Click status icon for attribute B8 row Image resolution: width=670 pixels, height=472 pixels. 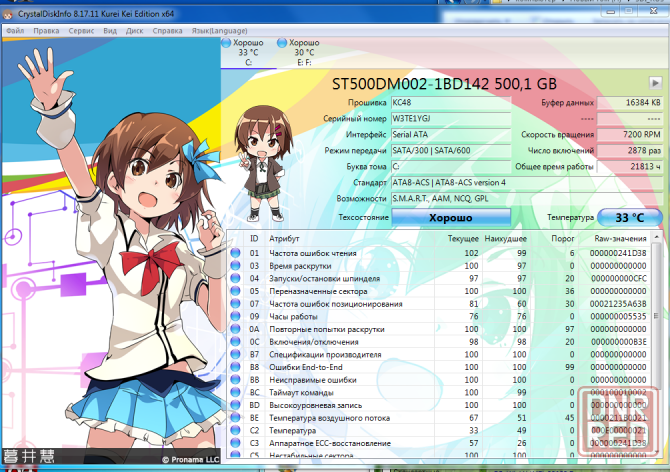click(235, 367)
